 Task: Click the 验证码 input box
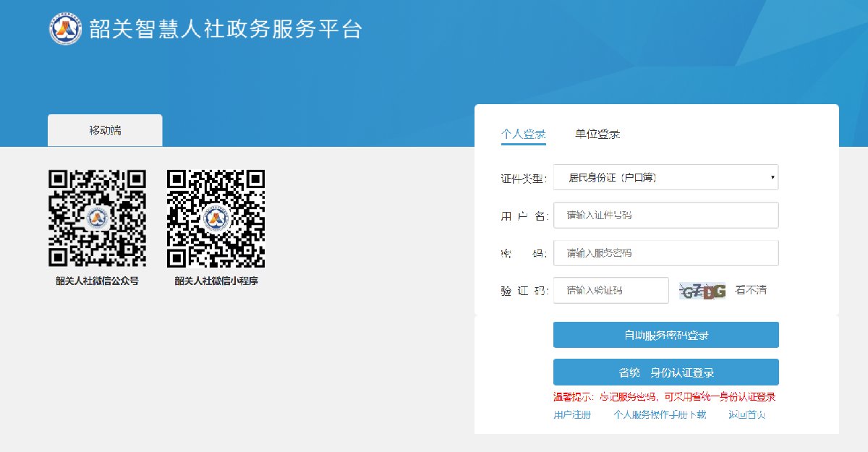610,291
